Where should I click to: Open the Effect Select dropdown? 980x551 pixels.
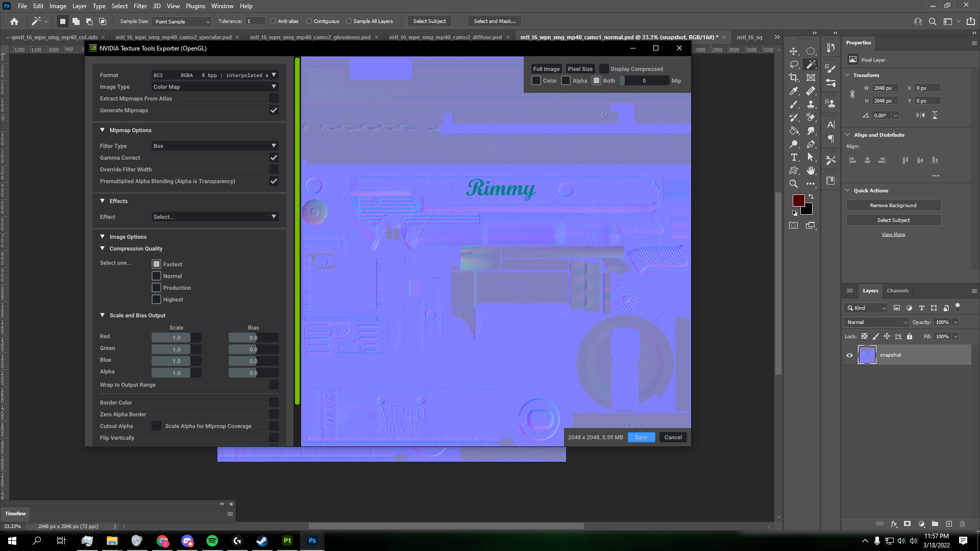215,217
